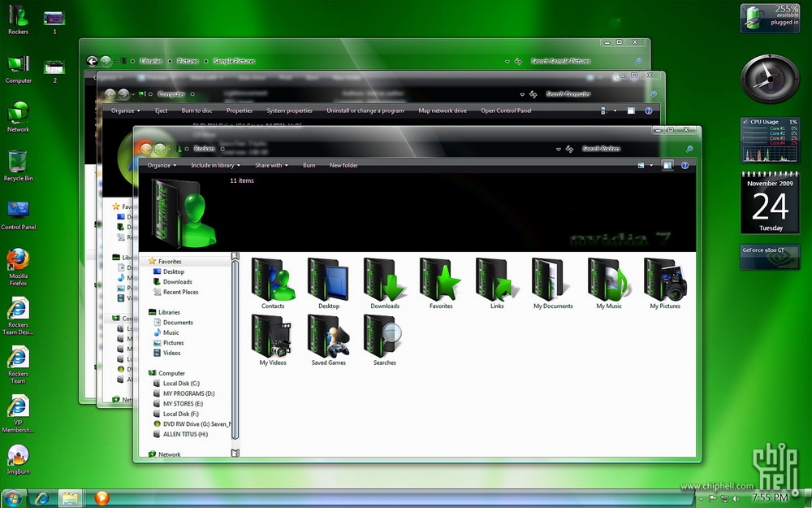Click Burn in Rockers toolbar
This screenshot has width=812, height=508.
coord(309,165)
